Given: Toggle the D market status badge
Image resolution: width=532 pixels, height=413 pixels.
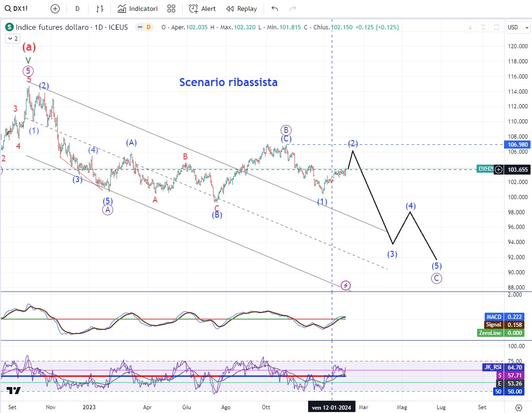Looking at the screenshot, I should tap(148, 27).
